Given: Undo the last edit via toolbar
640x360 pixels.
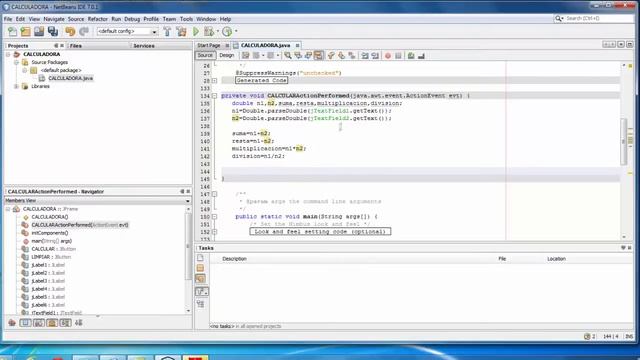Looking at the screenshot, I should point(70,31).
